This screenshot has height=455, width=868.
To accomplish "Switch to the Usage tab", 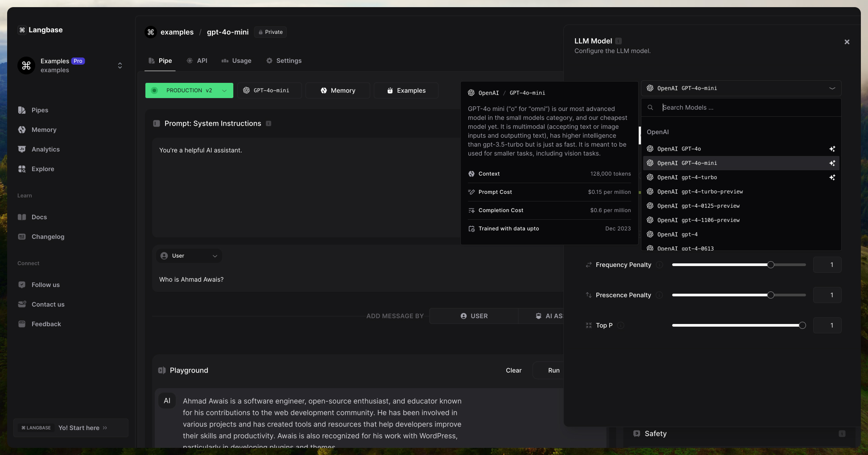I will point(236,61).
